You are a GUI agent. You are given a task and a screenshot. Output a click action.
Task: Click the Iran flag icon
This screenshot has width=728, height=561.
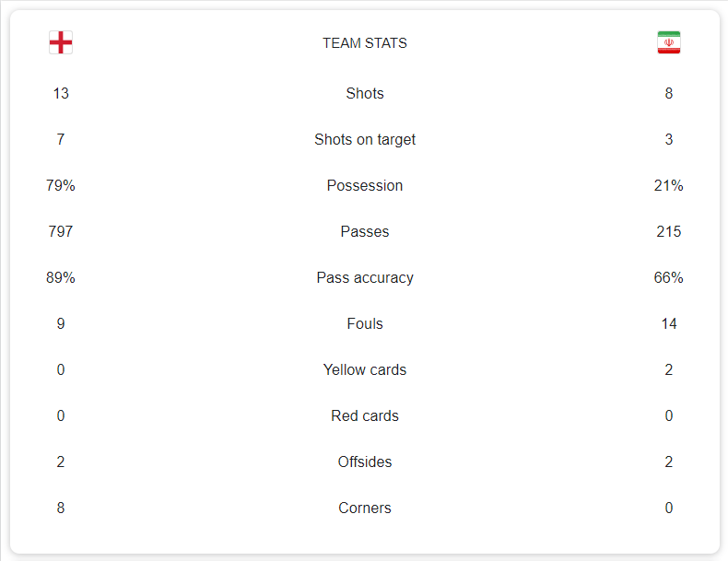click(669, 42)
